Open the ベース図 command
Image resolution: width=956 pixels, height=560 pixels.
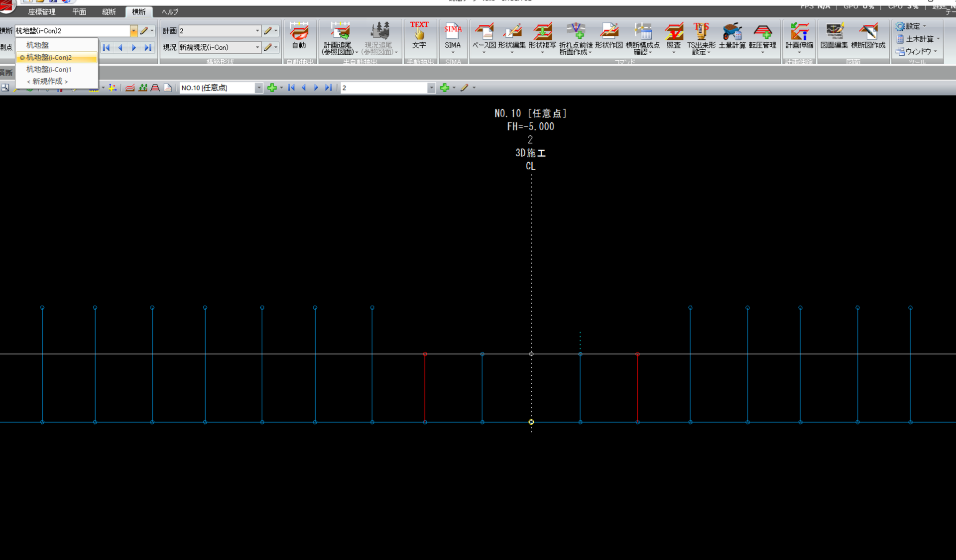tap(483, 37)
